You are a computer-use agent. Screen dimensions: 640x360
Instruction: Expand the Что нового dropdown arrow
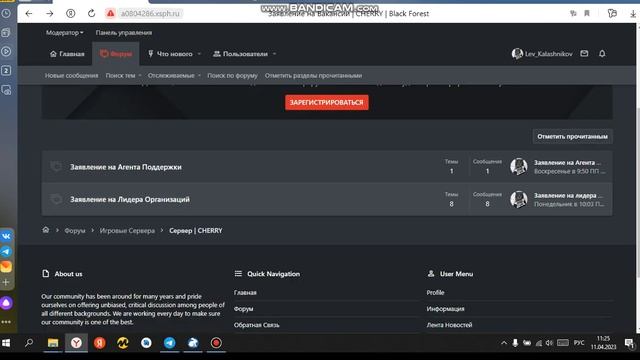point(199,54)
